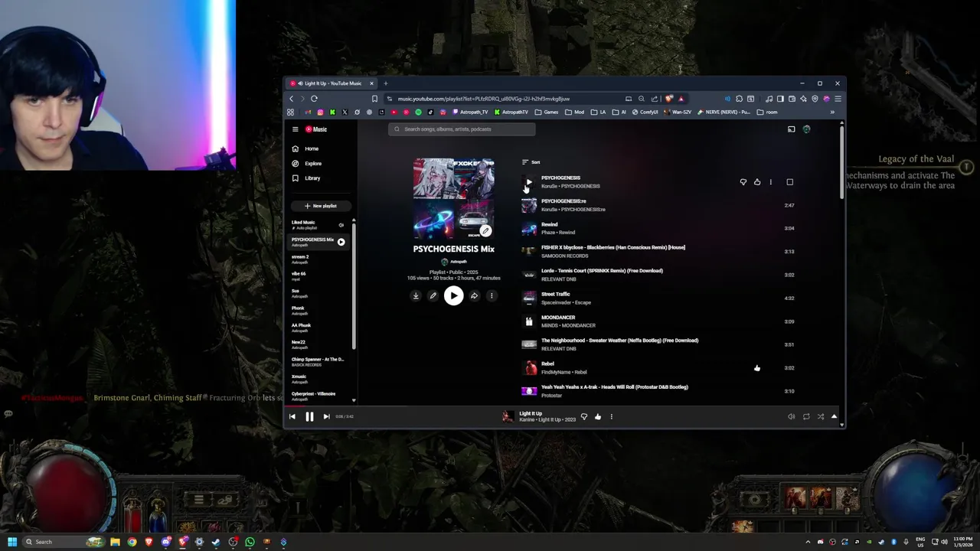The width and height of the screenshot is (980, 551).
Task: Pause the current song Light It Up
Action: click(309, 416)
